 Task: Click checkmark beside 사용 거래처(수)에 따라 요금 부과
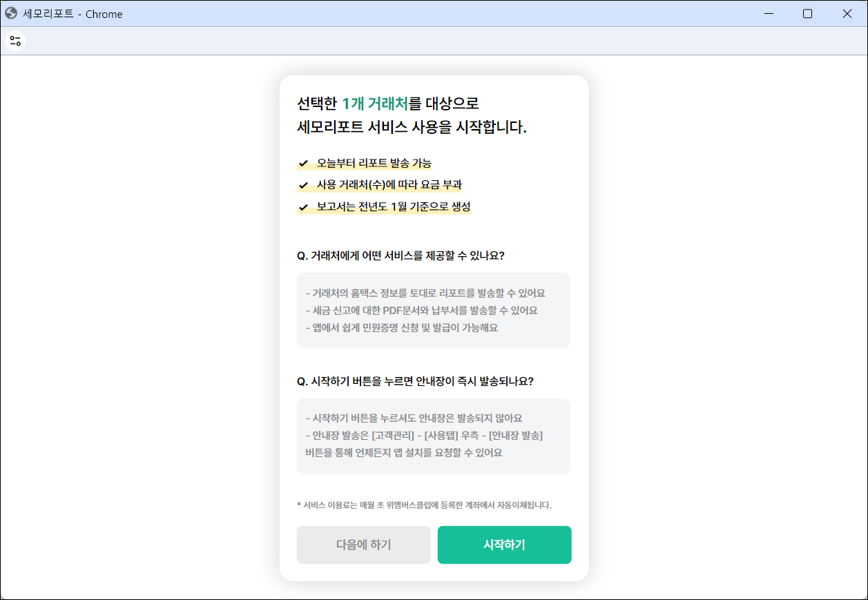coord(303,186)
